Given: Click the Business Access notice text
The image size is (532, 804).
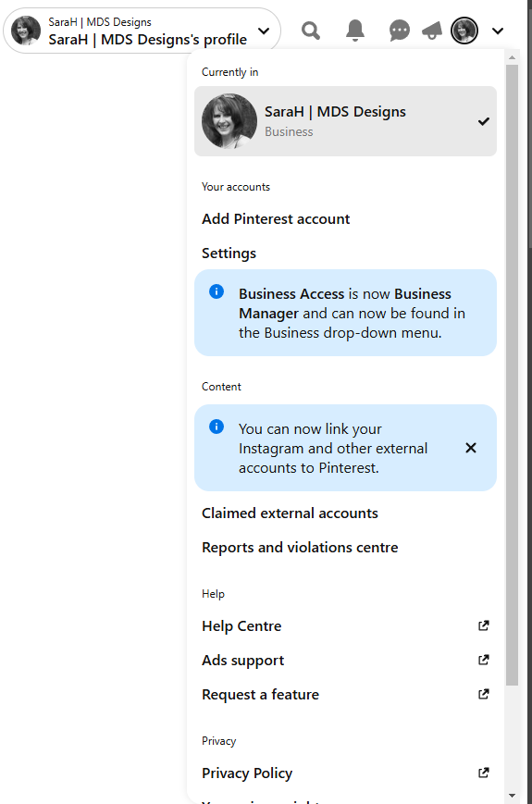Looking at the screenshot, I should click(x=353, y=314).
